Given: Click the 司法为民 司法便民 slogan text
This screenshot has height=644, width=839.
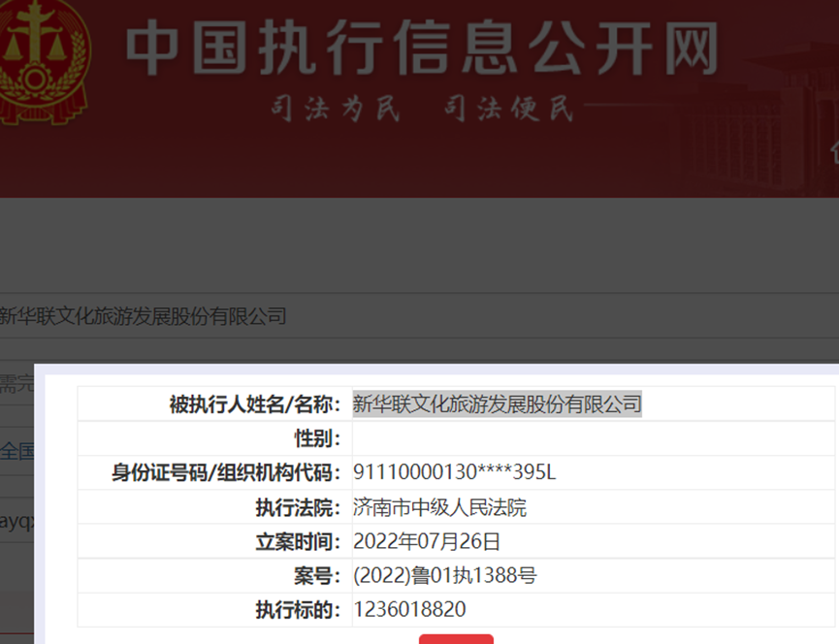Looking at the screenshot, I should [x=423, y=108].
